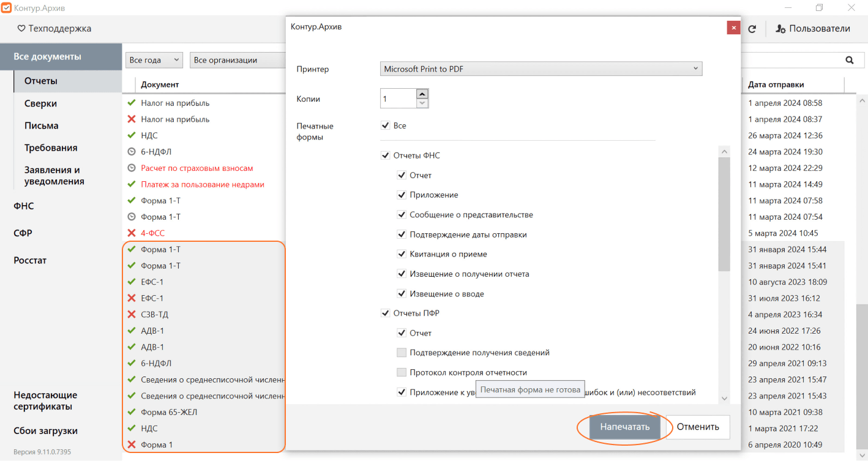Uncheck Приложение under Отчеты ФНС
This screenshot has width=868, height=461.
pos(402,195)
